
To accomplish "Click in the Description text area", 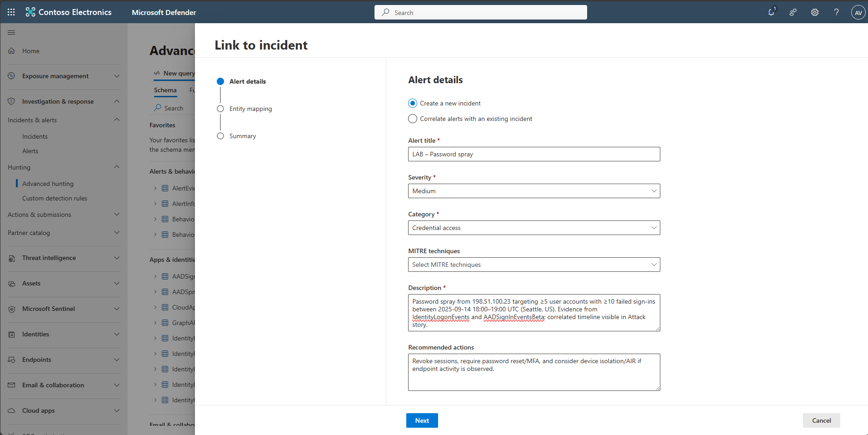I will point(534,313).
